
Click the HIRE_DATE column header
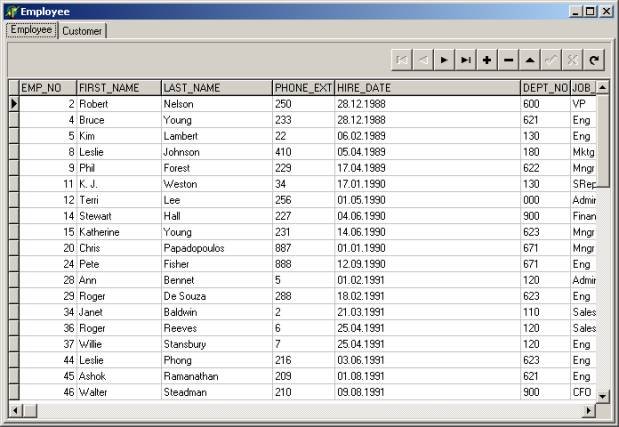pos(426,88)
